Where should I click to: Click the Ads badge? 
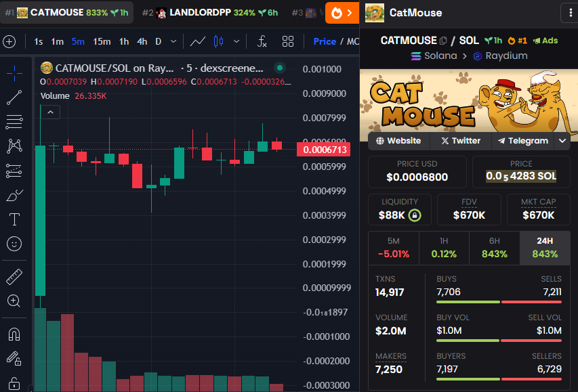[545, 41]
